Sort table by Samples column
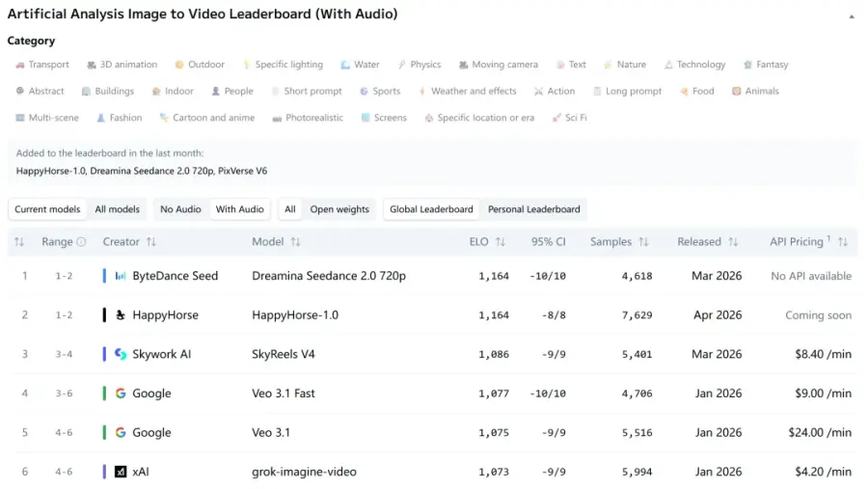This screenshot has height=489, width=868. (643, 242)
